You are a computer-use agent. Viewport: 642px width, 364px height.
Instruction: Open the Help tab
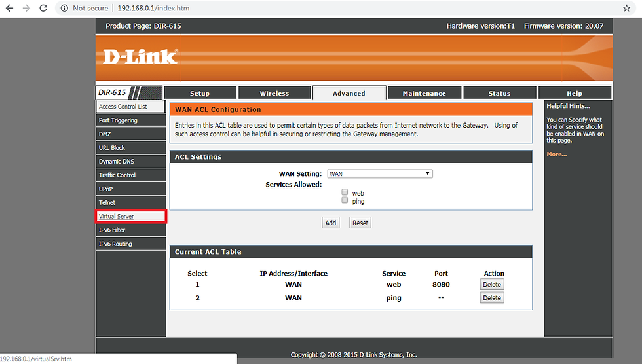(575, 93)
